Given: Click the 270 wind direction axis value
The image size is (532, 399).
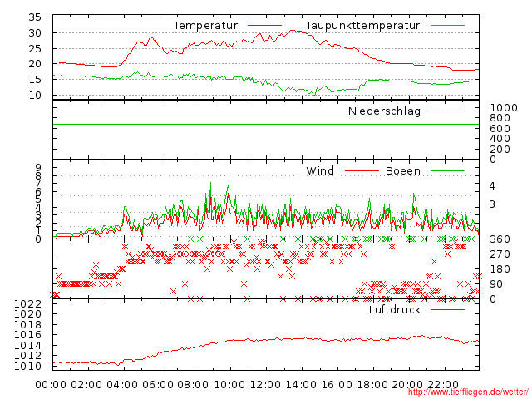Looking at the screenshot, I should click(500, 254).
